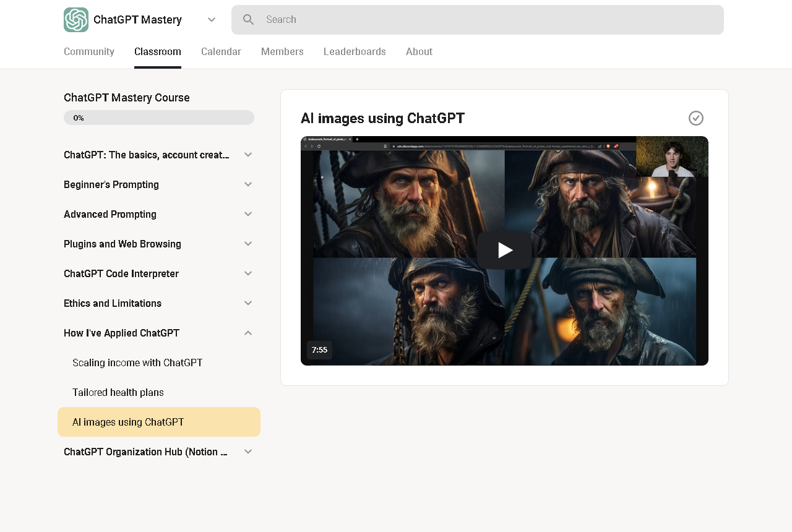Mark lesson complete with the checkmark circle

click(696, 118)
